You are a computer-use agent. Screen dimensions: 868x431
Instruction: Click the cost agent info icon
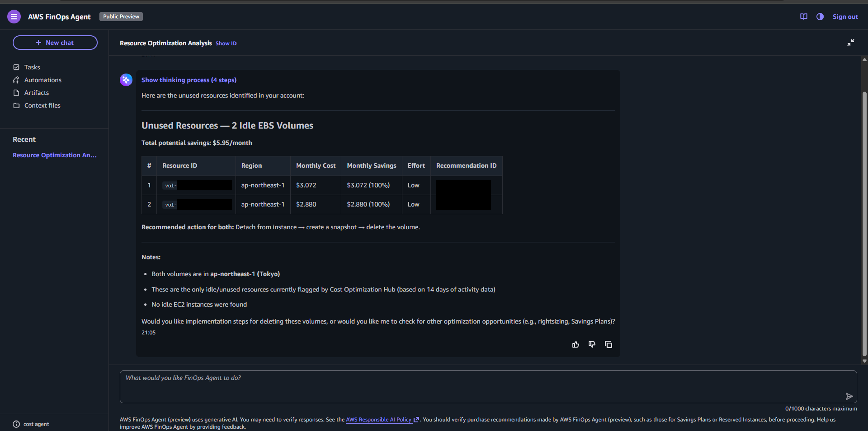coord(16,424)
